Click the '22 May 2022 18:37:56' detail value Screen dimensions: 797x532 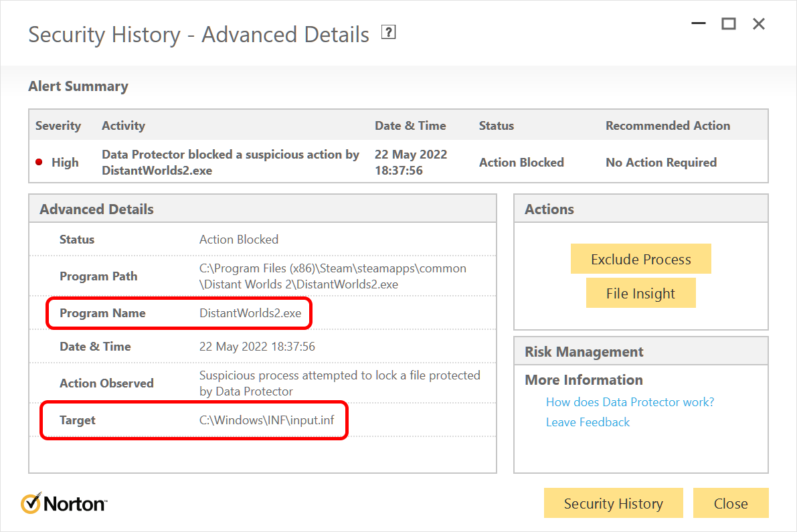(x=257, y=347)
